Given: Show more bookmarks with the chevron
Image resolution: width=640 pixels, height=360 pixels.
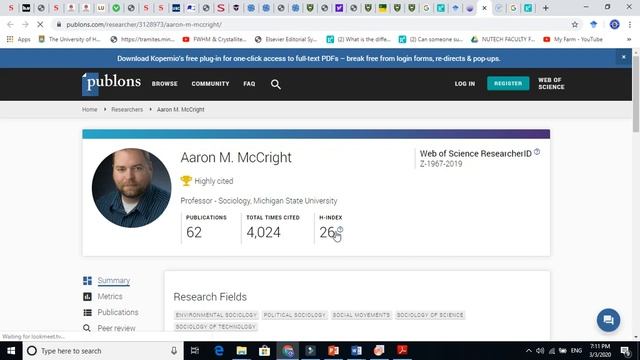Looking at the screenshot, I should coord(629,39).
